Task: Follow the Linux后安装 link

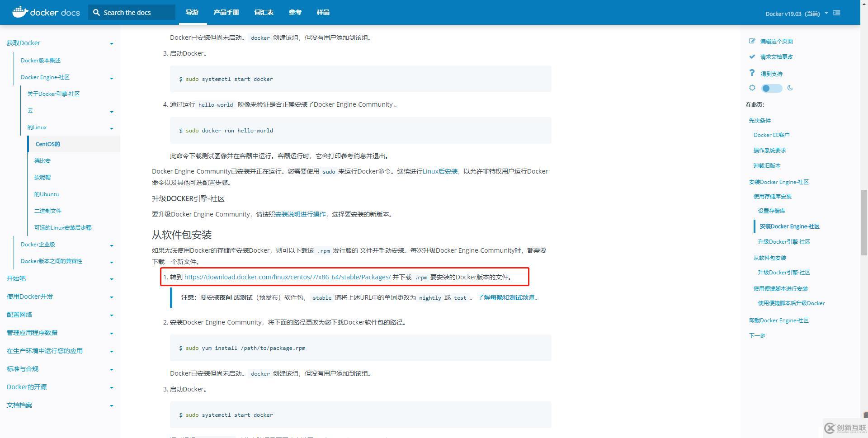Action: [440, 171]
